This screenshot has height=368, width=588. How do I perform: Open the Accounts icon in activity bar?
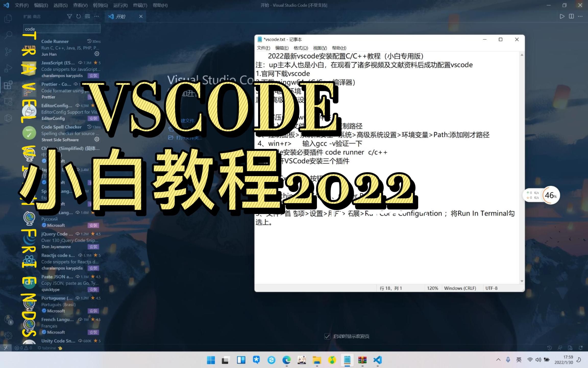[8, 319]
